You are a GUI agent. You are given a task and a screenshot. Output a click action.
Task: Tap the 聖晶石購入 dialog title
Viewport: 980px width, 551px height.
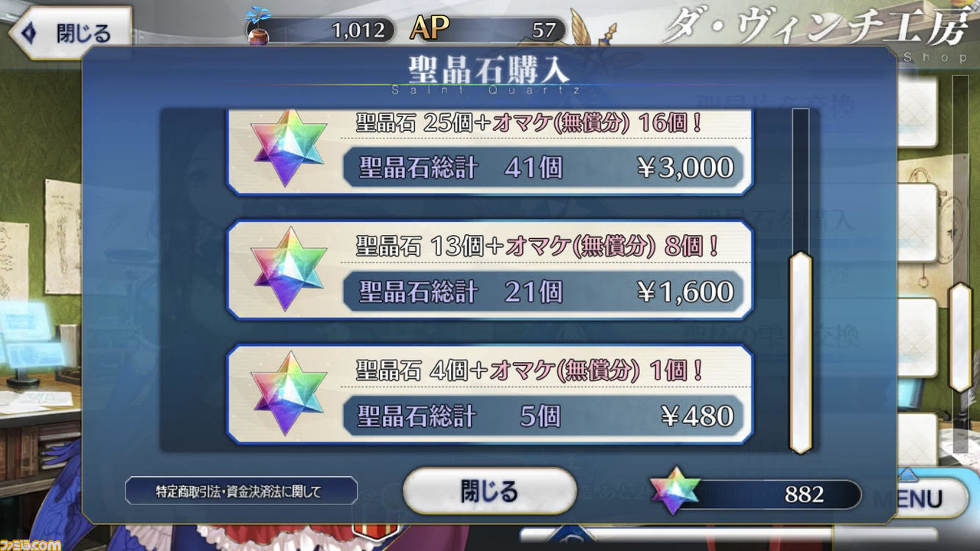coord(490,70)
